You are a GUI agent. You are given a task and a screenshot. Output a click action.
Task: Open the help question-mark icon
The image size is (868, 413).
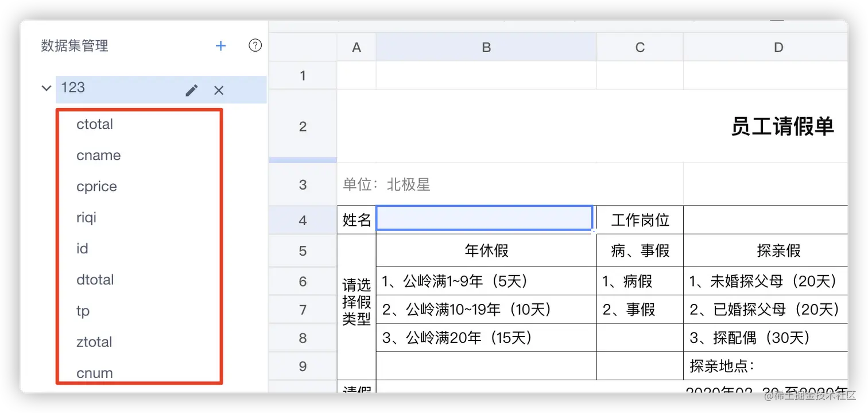pos(255,45)
